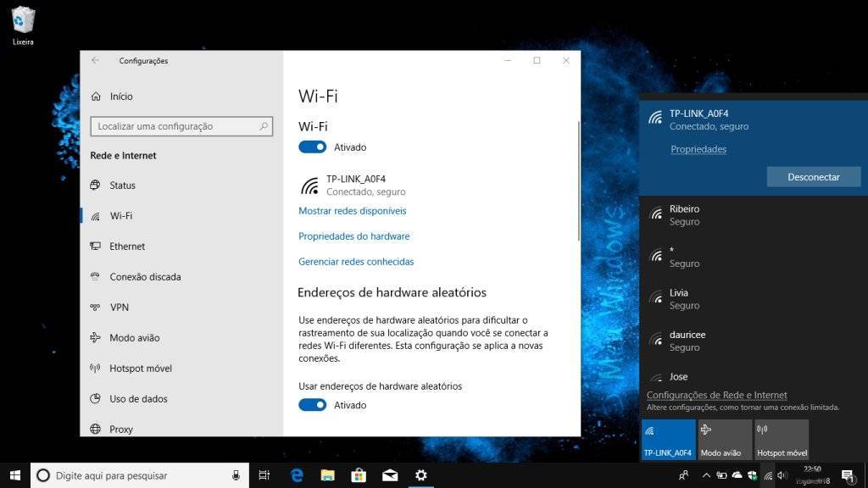Click the OneDrive cloud tray icon

tap(737, 475)
